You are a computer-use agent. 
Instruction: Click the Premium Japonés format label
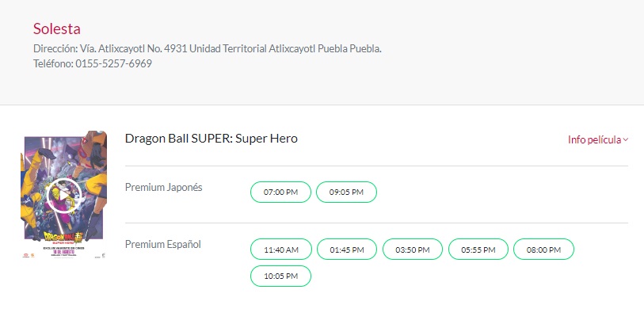tap(163, 187)
